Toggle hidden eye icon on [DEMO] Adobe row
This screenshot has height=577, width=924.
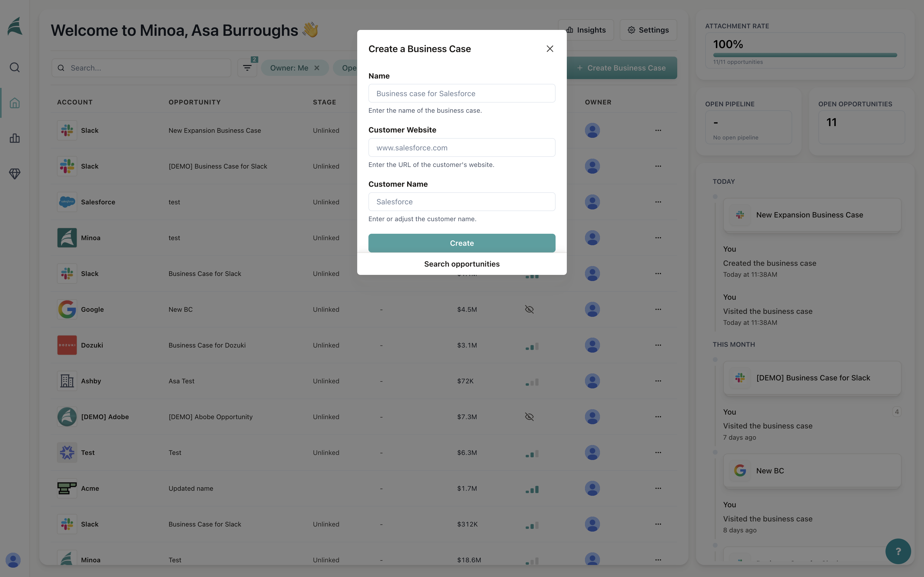pyautogui.click(x=529, y=417)
